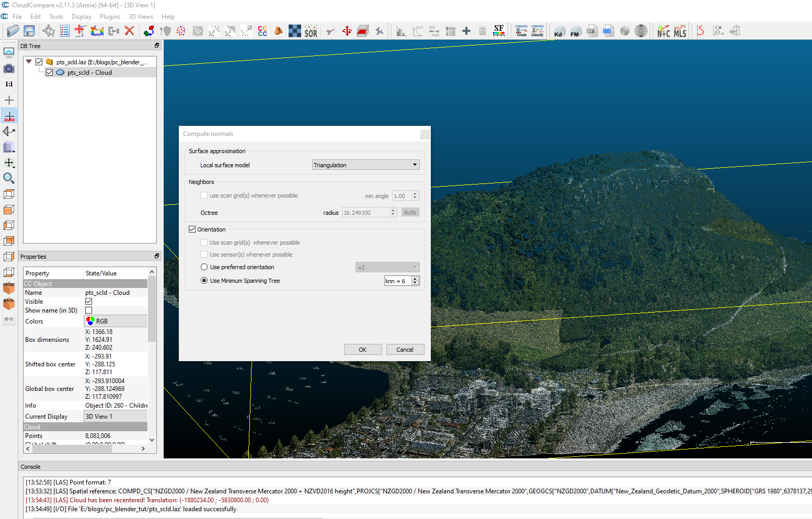This screenshot has height=519, width=812.
Task: Open the Colors RGB dropdown in Properties
Action: 116,321
